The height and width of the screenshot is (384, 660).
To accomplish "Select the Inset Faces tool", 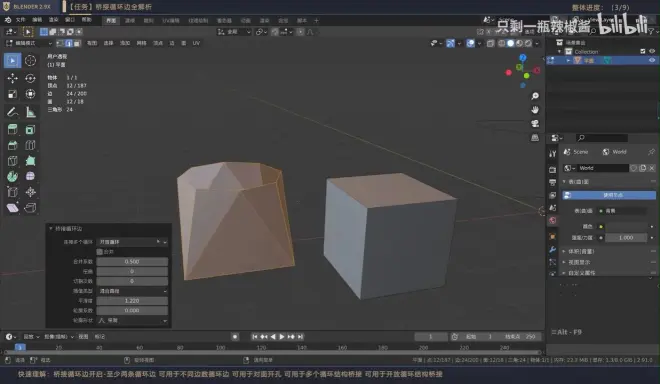I will 30,130.
